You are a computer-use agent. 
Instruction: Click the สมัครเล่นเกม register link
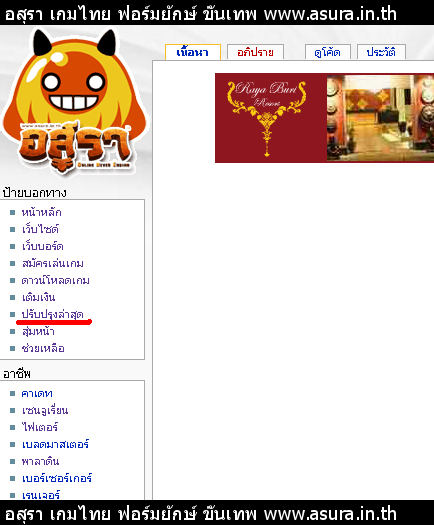[x=53, y=264]
